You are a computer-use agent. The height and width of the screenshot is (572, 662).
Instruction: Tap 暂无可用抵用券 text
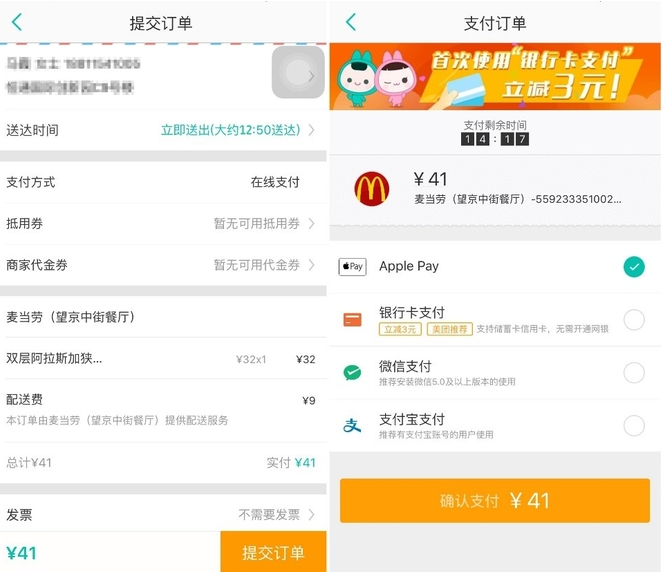point(257,223)
